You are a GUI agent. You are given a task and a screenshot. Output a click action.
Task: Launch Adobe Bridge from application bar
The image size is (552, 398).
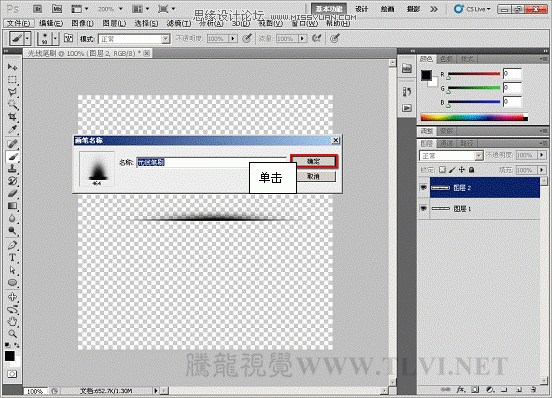tap(37, 9)
